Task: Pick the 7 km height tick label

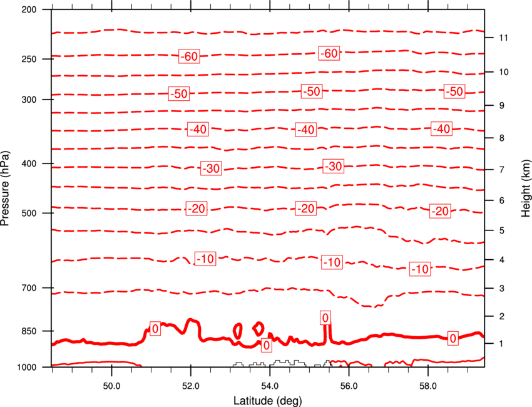Action: (x=501, y=170)
